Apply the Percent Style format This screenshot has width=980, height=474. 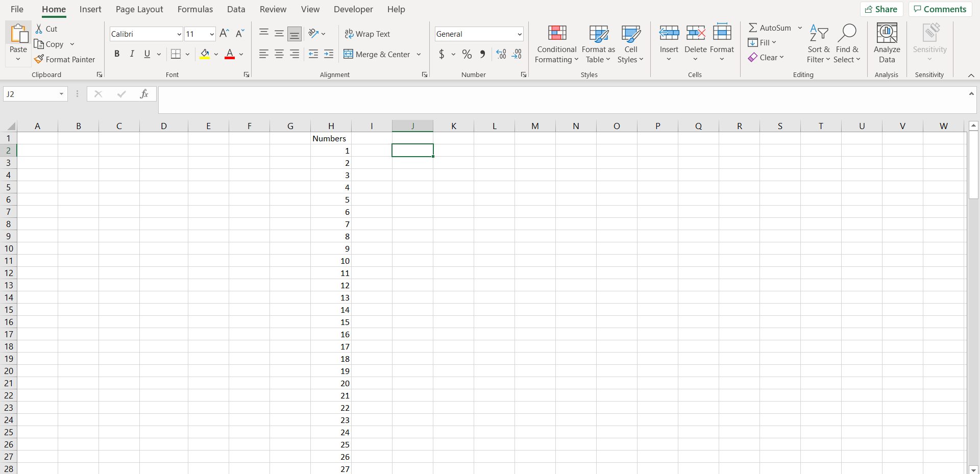point(467,54)
